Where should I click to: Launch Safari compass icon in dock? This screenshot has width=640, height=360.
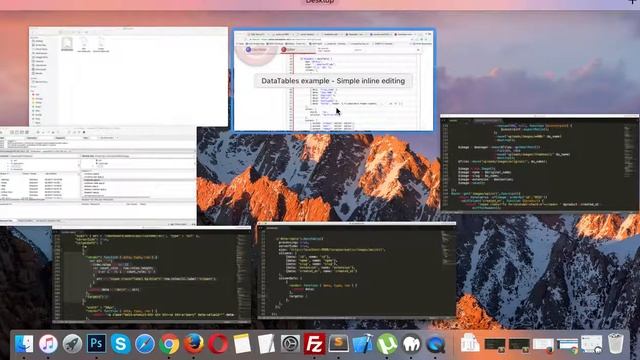click(145, 344)
